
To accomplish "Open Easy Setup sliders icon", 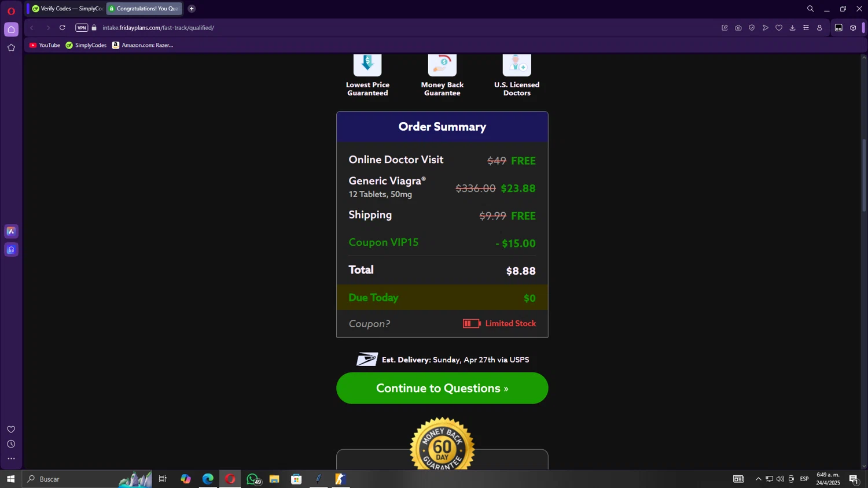I will [806, 28].
